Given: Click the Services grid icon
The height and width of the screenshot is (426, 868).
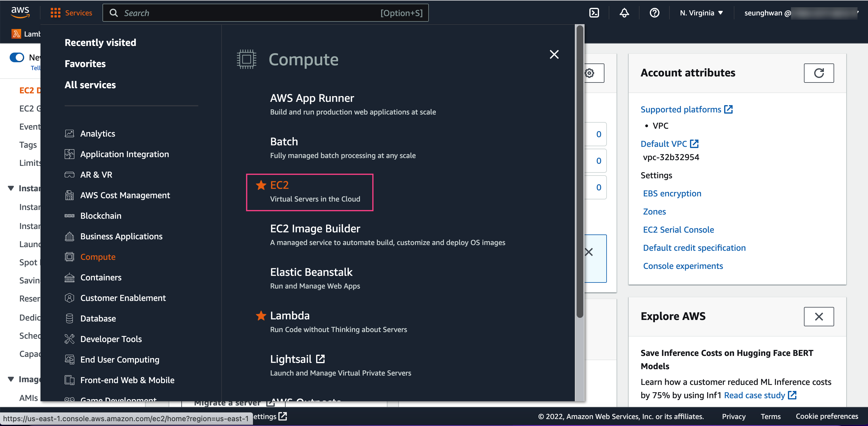Looking at the screenshot, I should click(55, 13).
